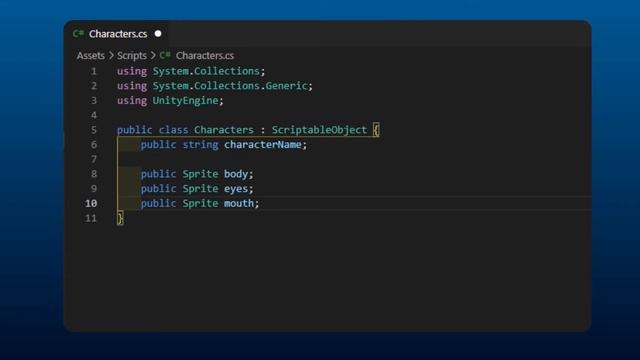Click the using keyword on line 2
Screen dimensions: 640x360
[x=132, y=86]
